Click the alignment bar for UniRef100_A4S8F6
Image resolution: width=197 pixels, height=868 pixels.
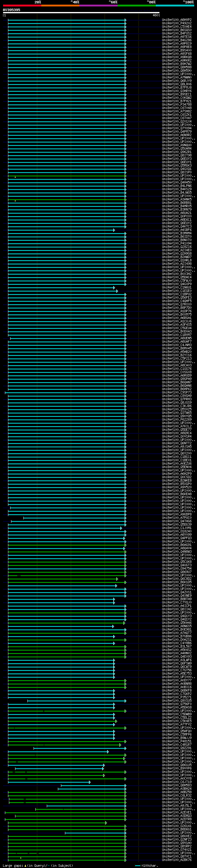coord(61,230)
